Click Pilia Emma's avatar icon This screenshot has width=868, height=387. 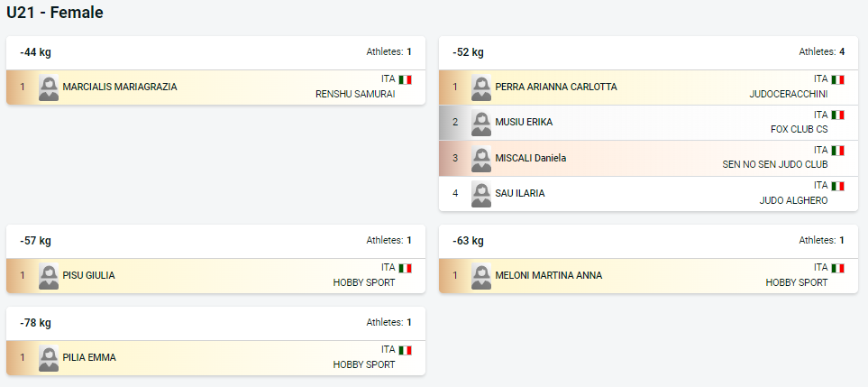click(x=49, y=357)
